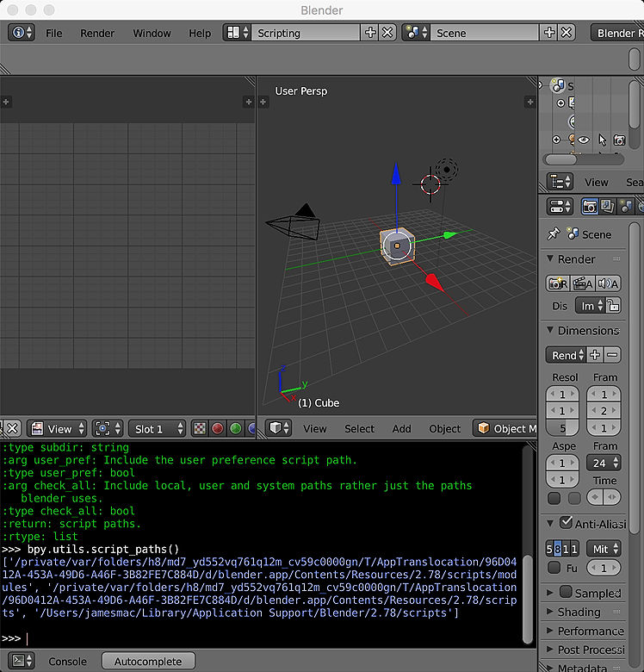This screenshot has width=644, height=672.
Task: Click the Render properties camera tab icon
Action: tap(590, 207)
